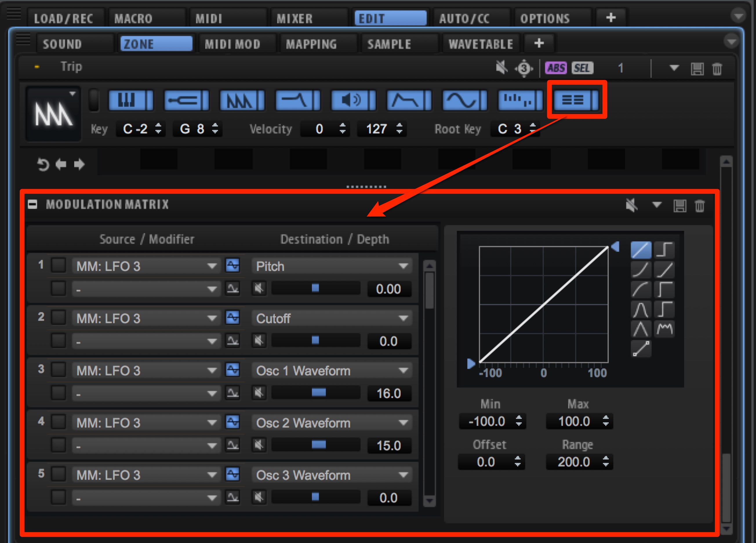Save the Modulation Matrix preset
The height and width of the screenshot is (543, 756).
[680, 206]
